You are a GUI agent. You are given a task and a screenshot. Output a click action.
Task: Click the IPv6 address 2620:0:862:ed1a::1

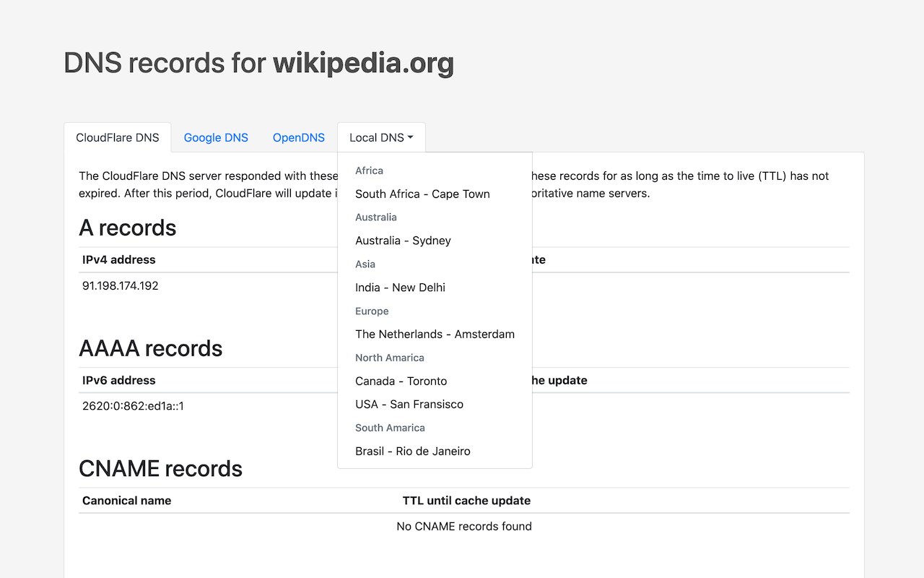133,406
